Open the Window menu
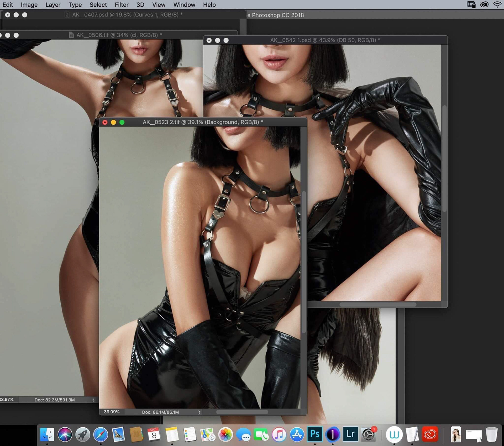Viewport: 504px width, 446px height. pyautogui.click(x=184, y=5)
